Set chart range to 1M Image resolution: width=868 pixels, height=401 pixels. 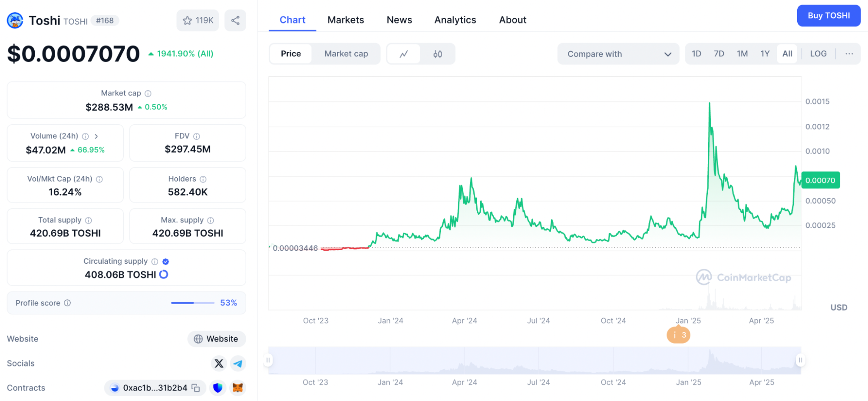pyautogui.click(x=743, y=54)
